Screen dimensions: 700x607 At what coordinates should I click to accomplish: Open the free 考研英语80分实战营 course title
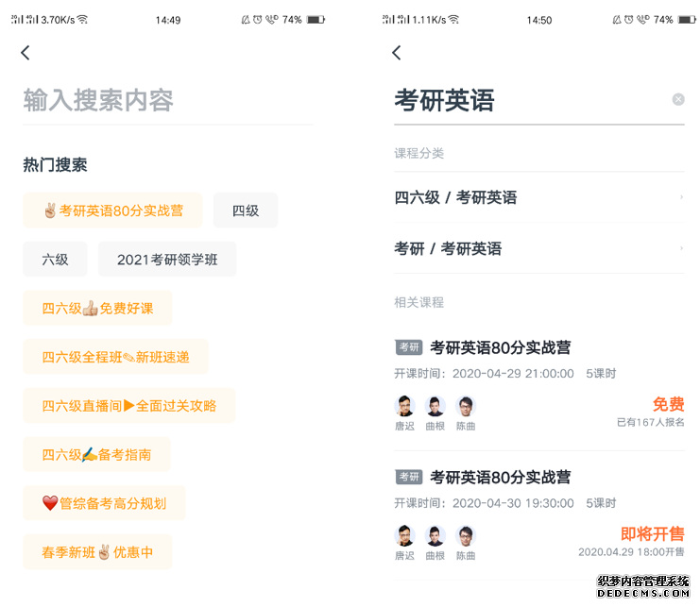click(500, 347)
